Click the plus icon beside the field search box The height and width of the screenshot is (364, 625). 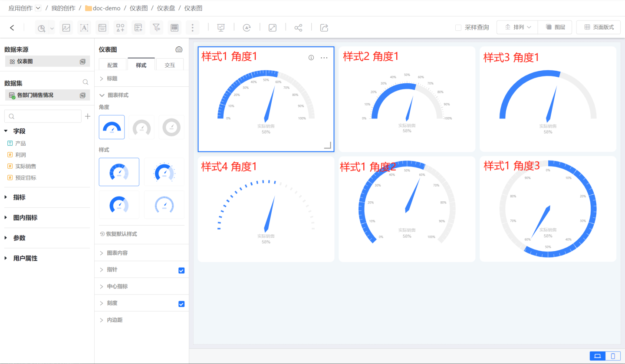[x=88, y=116]
